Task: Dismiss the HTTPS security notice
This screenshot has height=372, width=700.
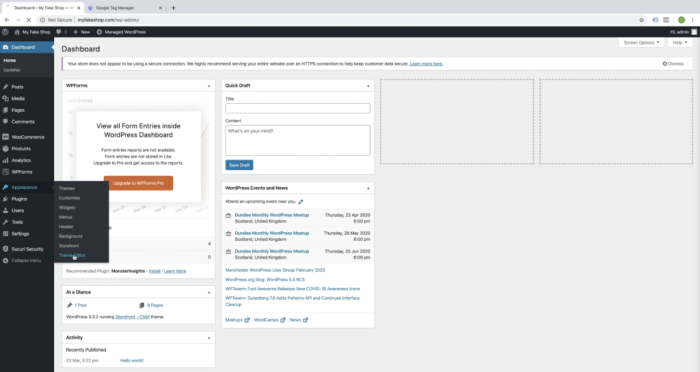Action: [x=673, y=64]
